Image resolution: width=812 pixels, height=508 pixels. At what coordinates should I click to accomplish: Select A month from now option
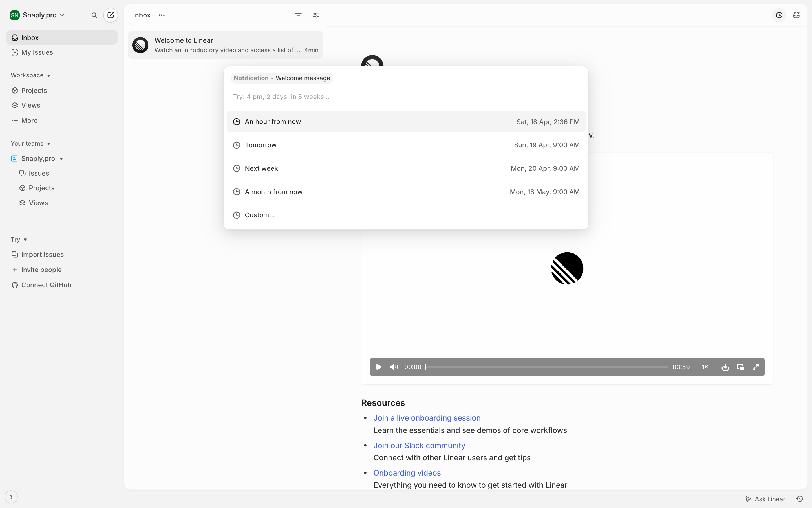coord(406,192)
